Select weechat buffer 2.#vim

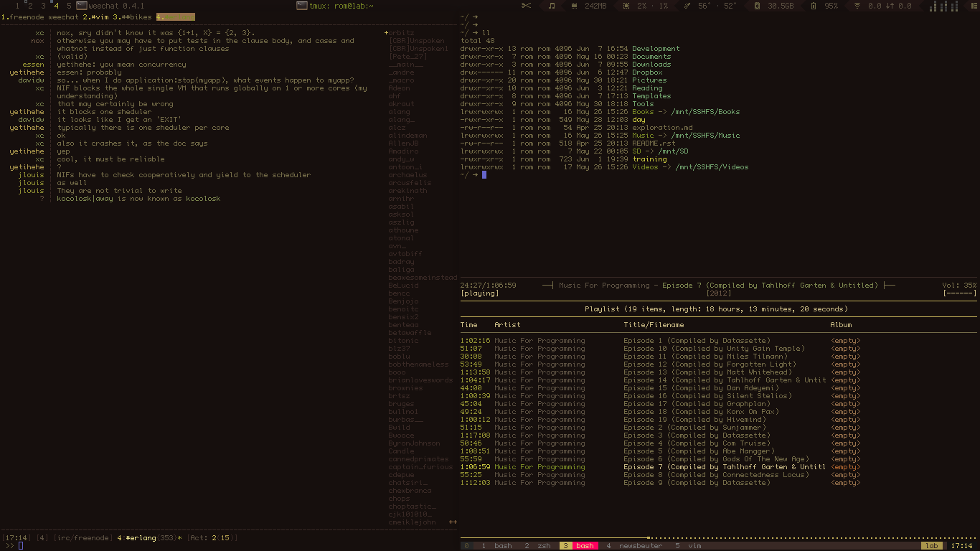coord(96,17)
